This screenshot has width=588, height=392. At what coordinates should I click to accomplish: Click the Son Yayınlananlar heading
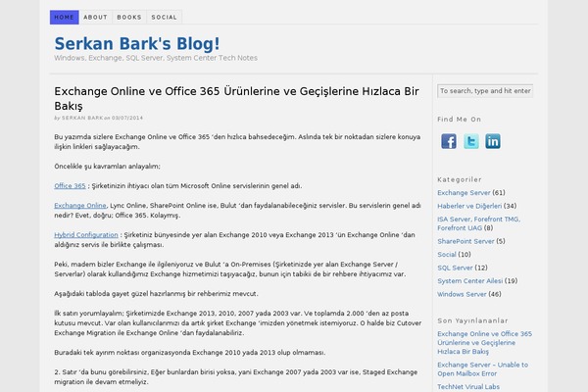click(x=472, y=320)
